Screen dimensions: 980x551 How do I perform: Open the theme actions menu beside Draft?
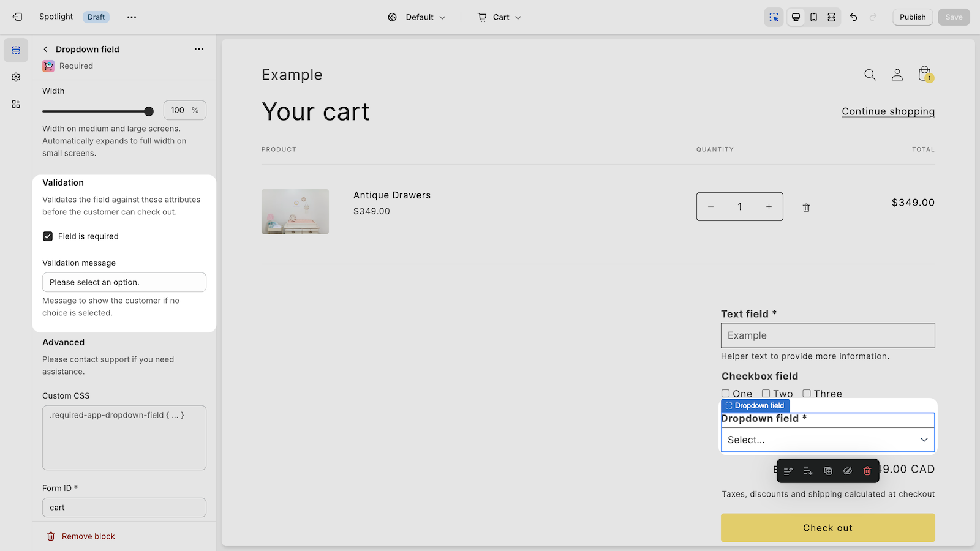132,17
